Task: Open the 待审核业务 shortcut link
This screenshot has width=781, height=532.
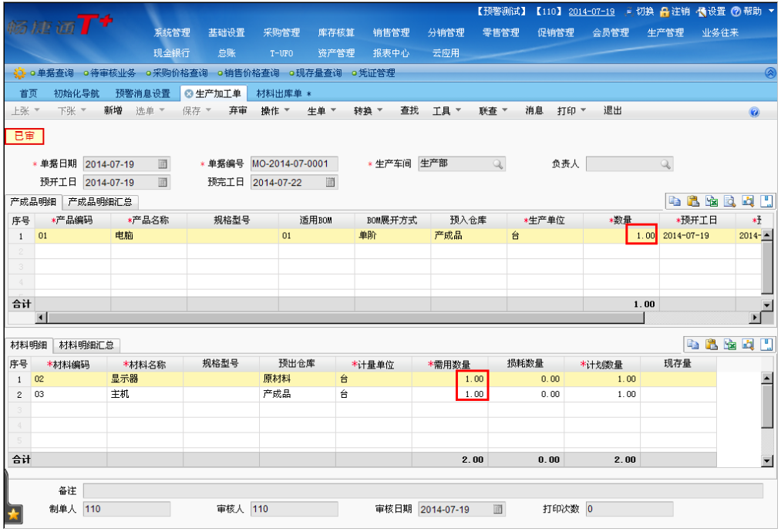Action: (x=113, y=73)
